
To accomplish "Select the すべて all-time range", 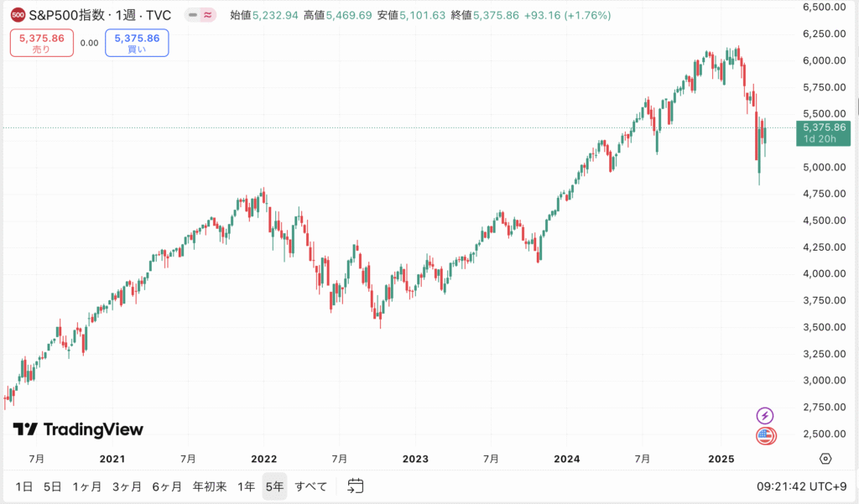I will [x=311, y=486].
